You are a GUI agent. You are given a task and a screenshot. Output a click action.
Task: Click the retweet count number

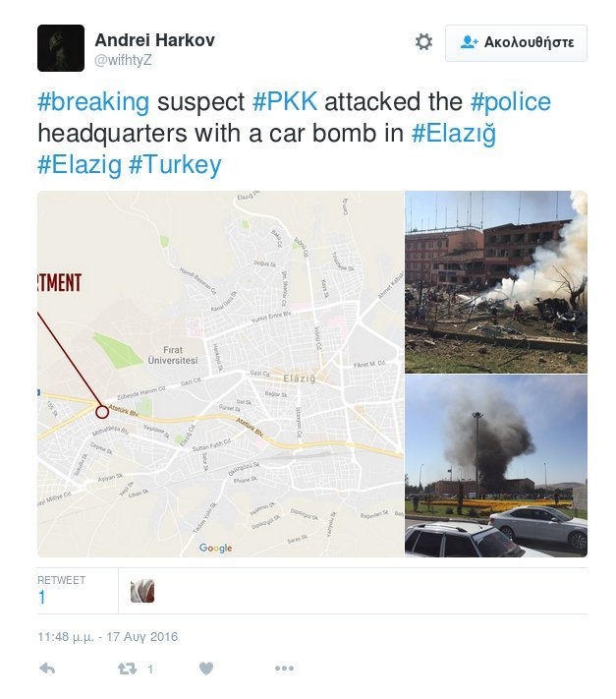pos(42,598)
